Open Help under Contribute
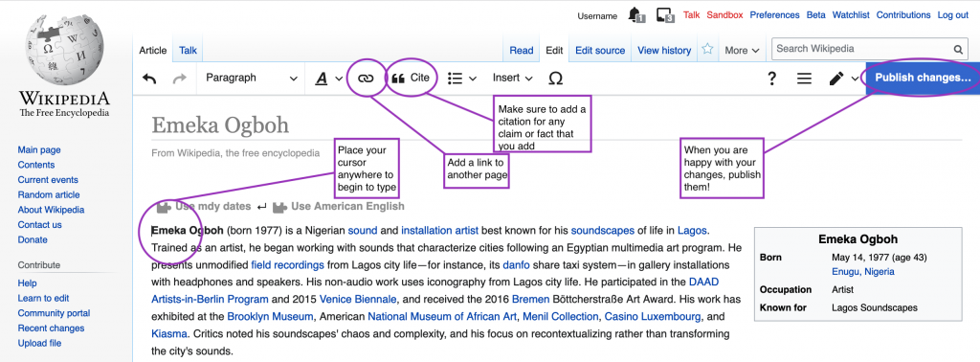The image size is (980, 362). pyautogui.click(x=28, y=283)
